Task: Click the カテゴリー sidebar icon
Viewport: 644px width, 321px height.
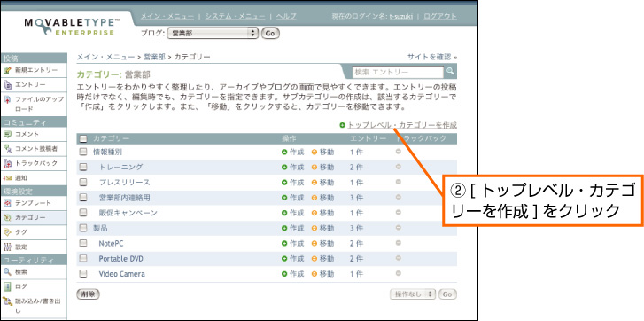Action: pyautogui.click(x=7, y=218)
